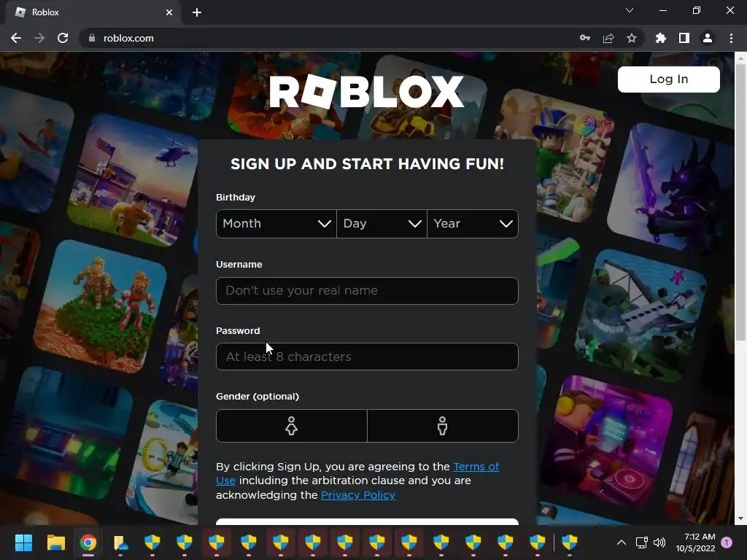This screenshot has width=747, height=560.
Task: Bookmark this page with the star icon
Action: tap(632, 38)
